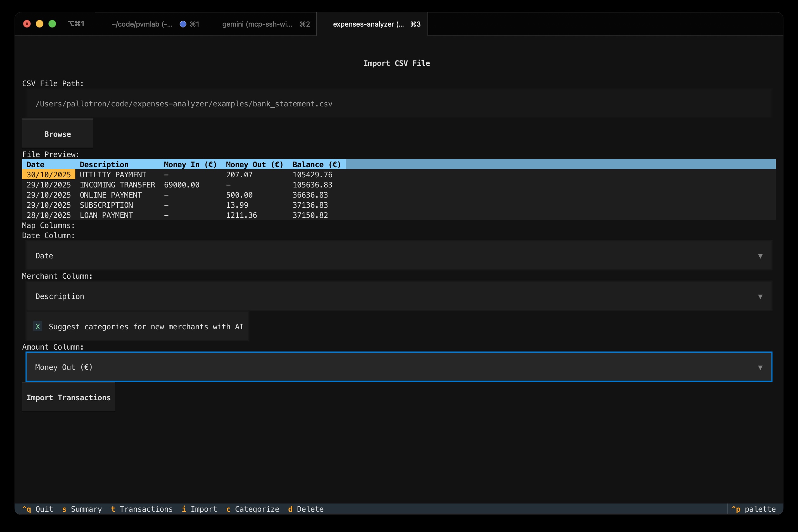Select Quit in the footer bar
798x532 pixels.
[x=37, y=509]
